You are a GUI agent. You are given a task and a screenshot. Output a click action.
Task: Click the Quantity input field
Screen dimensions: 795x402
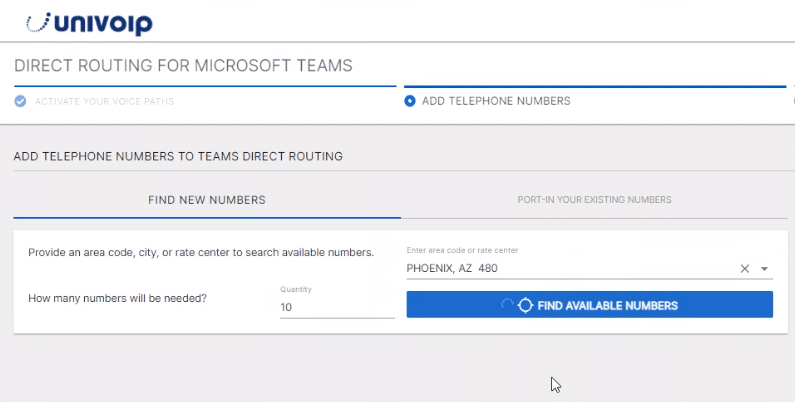coord(337,307)
